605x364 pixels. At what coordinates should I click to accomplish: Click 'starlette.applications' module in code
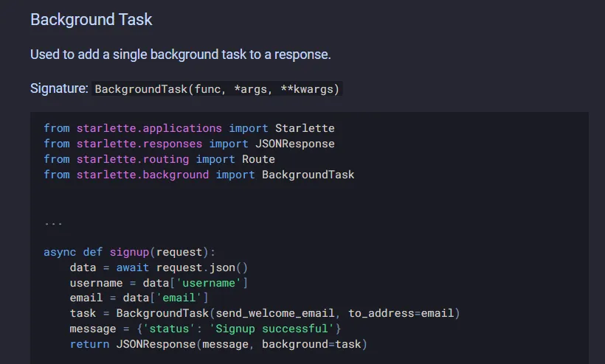[149, 128]
